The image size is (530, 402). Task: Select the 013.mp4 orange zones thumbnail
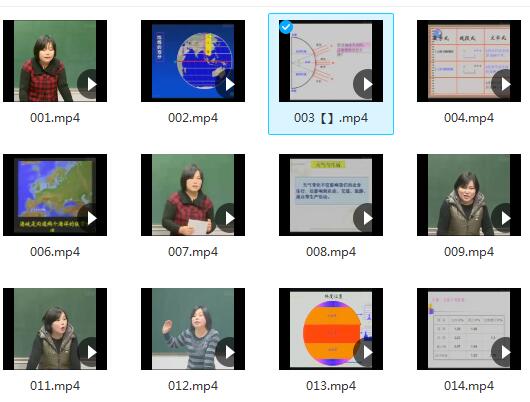tap(331, 329)
